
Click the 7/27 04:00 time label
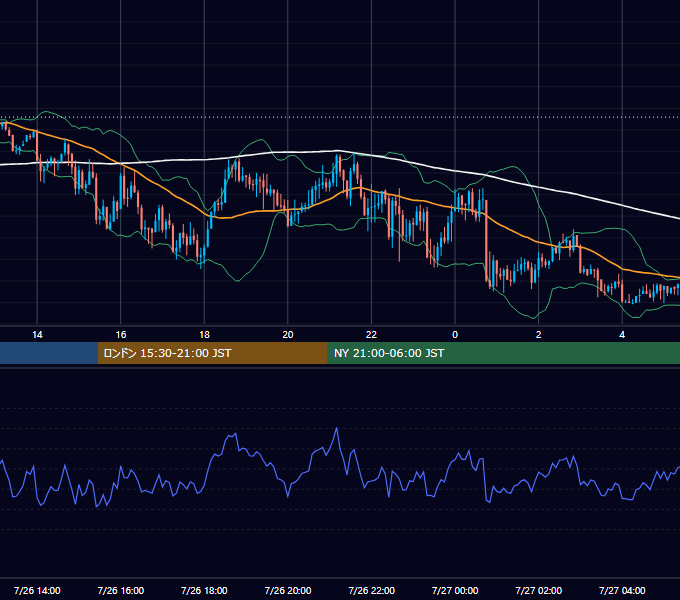622,590
